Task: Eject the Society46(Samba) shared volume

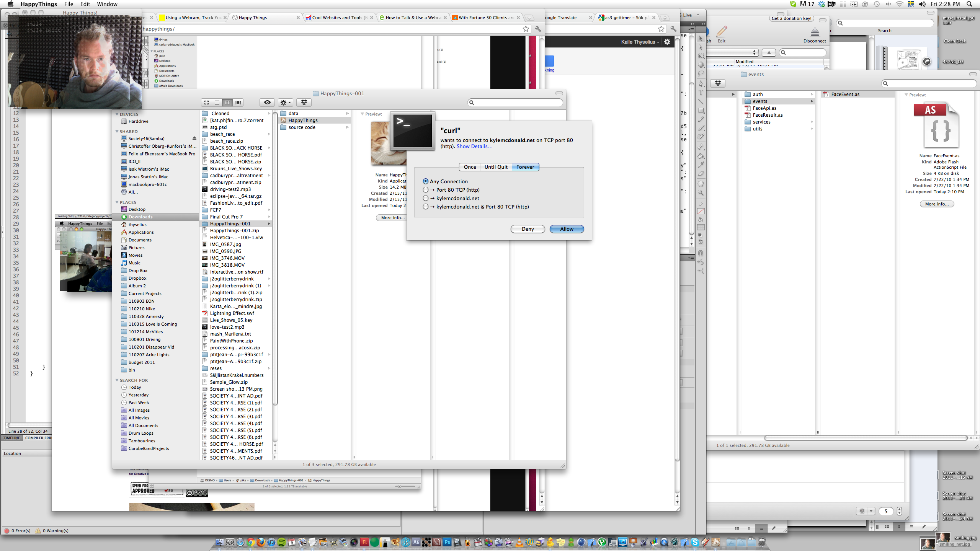Action: (194, 139)
